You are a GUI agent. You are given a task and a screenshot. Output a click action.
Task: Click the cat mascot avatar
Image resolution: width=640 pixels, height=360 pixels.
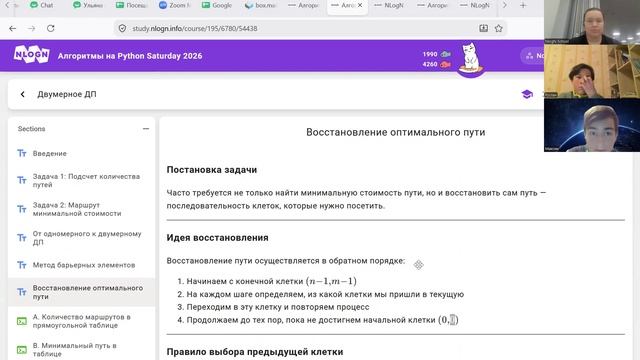471,59
